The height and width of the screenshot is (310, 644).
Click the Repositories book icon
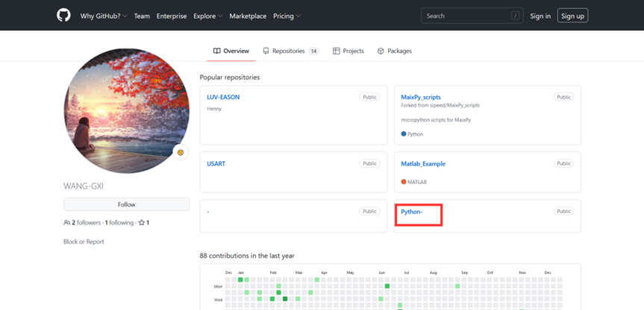266,51
